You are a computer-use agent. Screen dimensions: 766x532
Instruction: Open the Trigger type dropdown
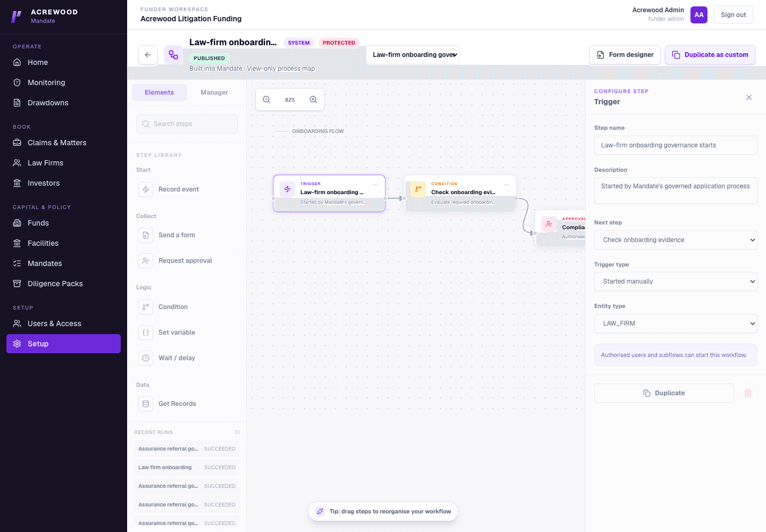[676, 281]
